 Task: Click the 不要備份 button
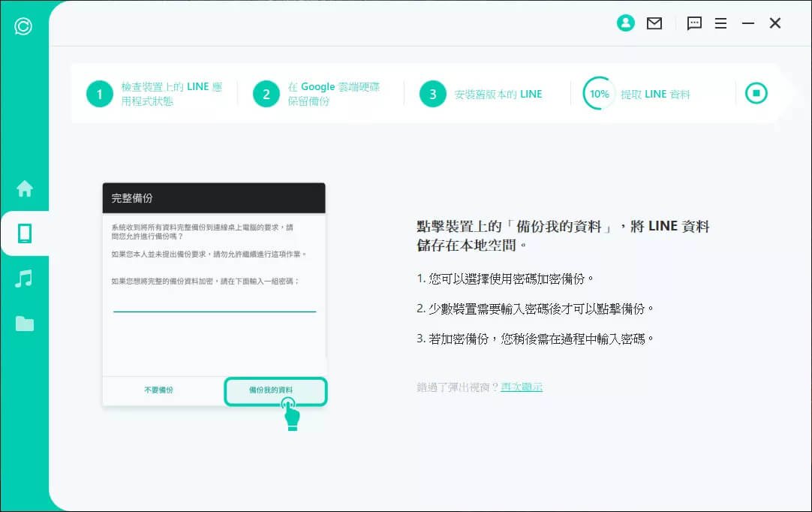(x=158, y=390)
